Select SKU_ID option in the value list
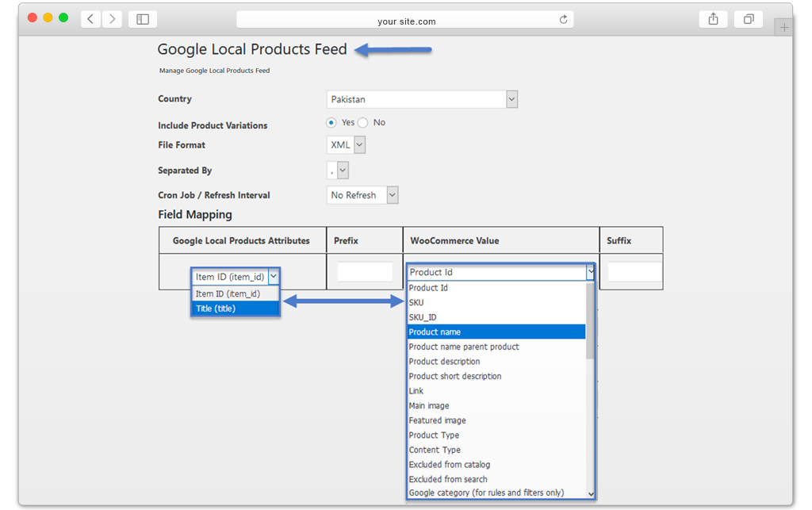Image resolution: width=812 pixels, height=510 pixels. (x=496, y=317)
